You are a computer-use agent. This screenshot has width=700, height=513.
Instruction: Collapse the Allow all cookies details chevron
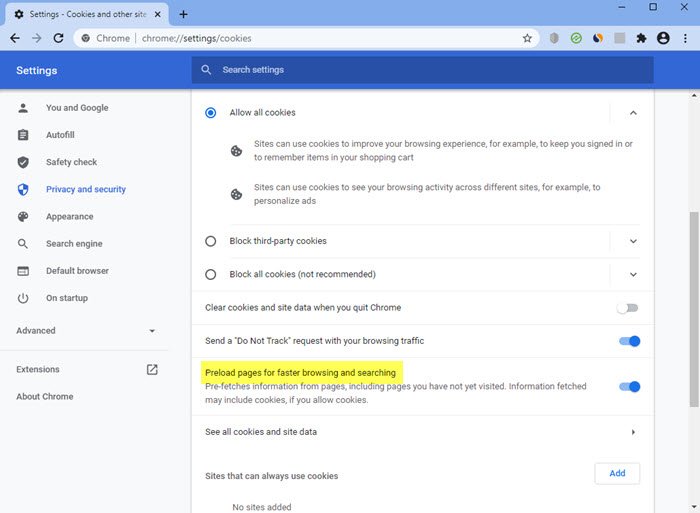633,113
